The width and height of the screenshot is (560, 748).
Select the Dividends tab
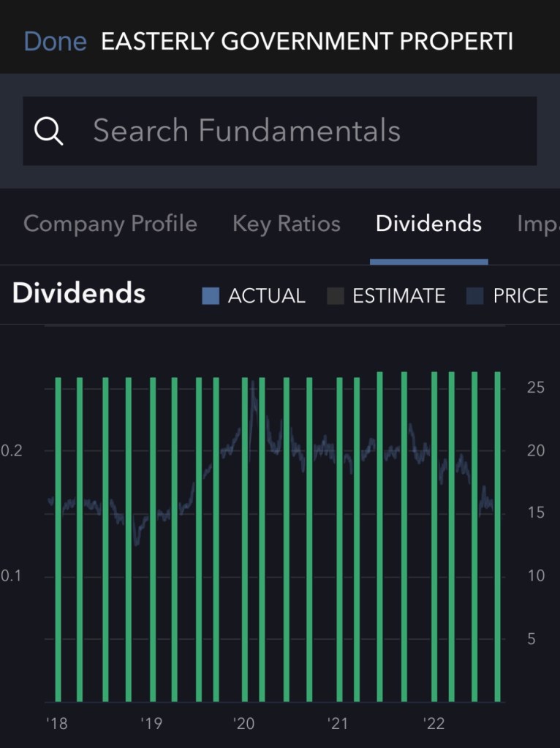tap(428, 224)
